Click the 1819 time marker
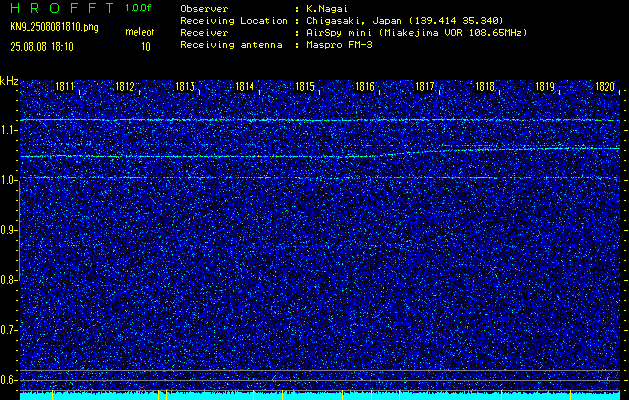This screenshot has width=629, height=400. 545,87
